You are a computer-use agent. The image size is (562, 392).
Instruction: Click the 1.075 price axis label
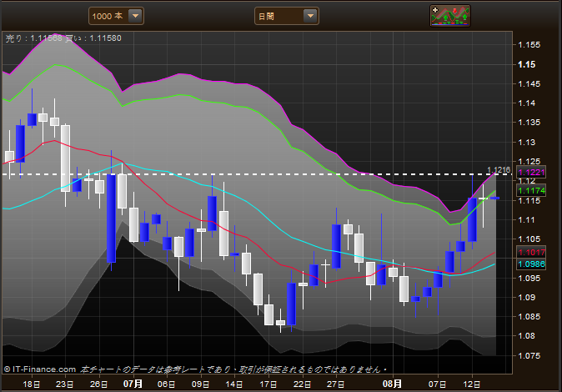[x=529, y=356]
